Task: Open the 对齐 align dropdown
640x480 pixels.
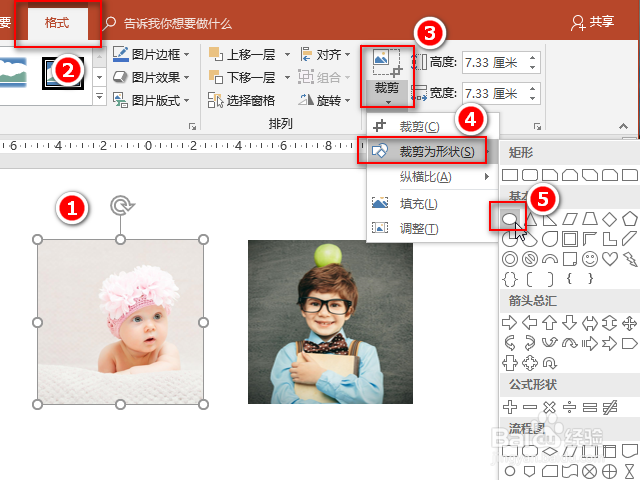Action: (325, 54)
